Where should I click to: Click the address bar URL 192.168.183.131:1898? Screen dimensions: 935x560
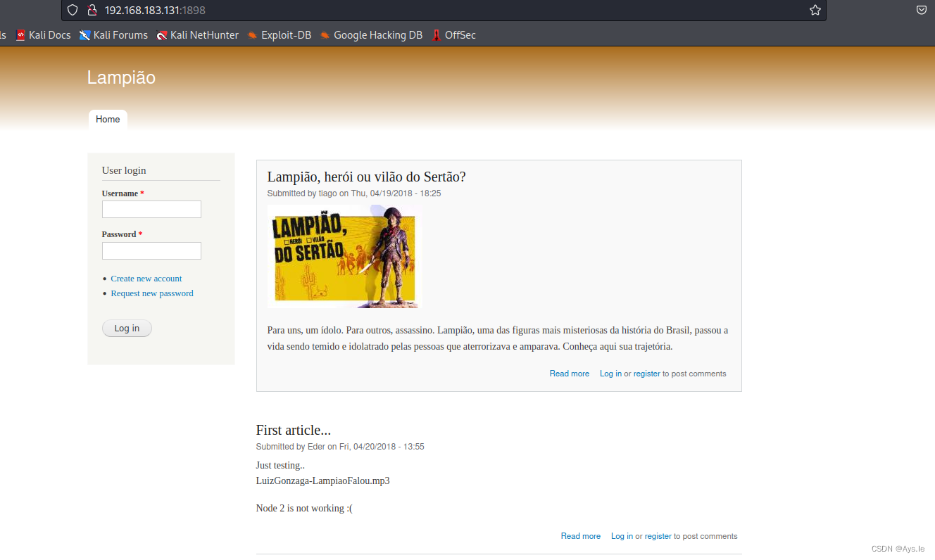pos(155,10)
